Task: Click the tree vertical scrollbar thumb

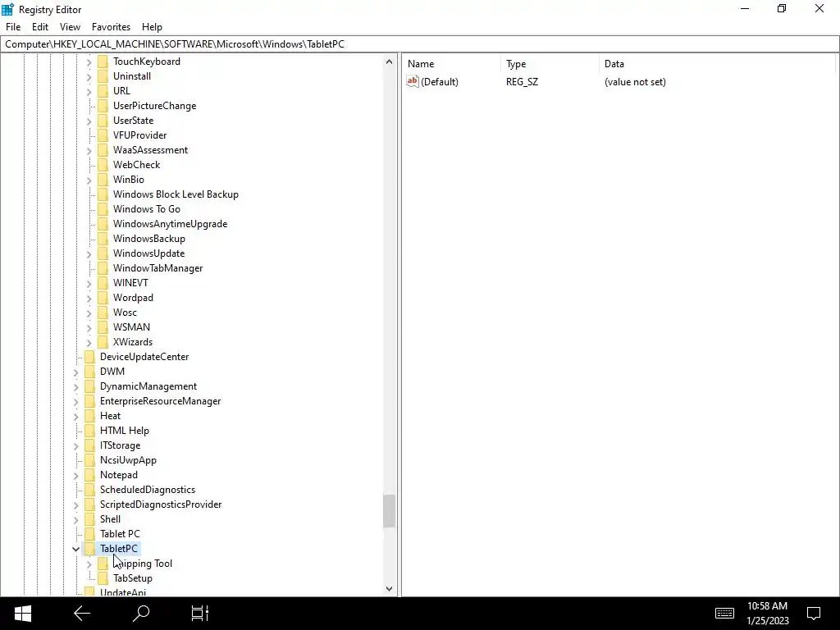Action: click(389, 511)
